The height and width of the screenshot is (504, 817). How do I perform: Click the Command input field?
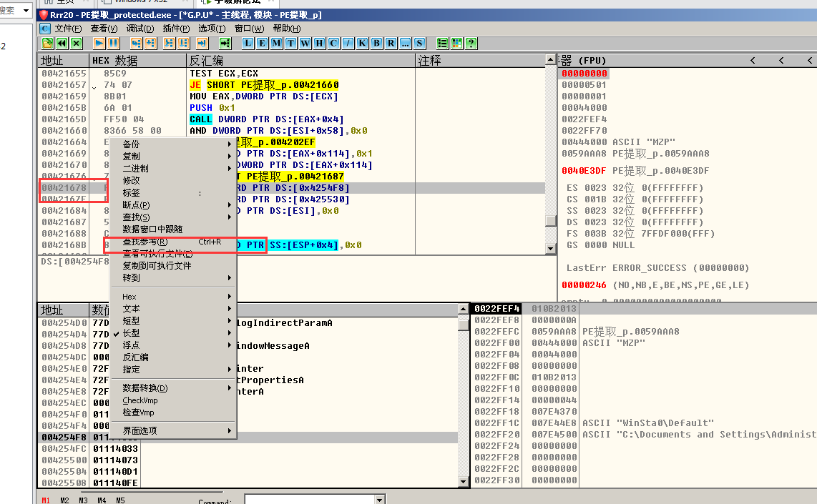click(310, 500)
